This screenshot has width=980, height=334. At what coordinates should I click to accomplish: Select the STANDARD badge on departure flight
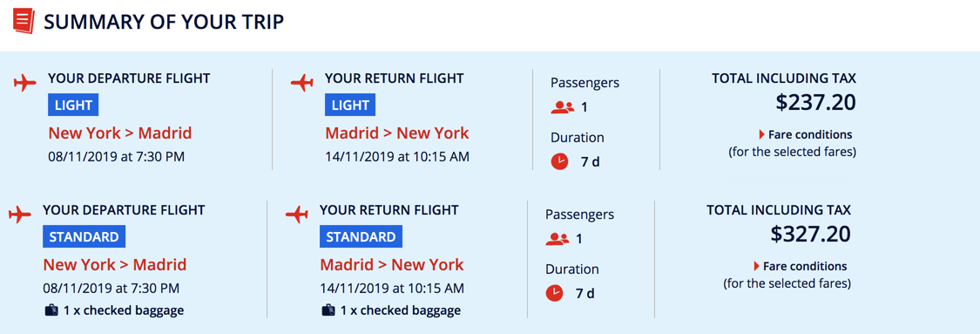(x=84, y=237)
